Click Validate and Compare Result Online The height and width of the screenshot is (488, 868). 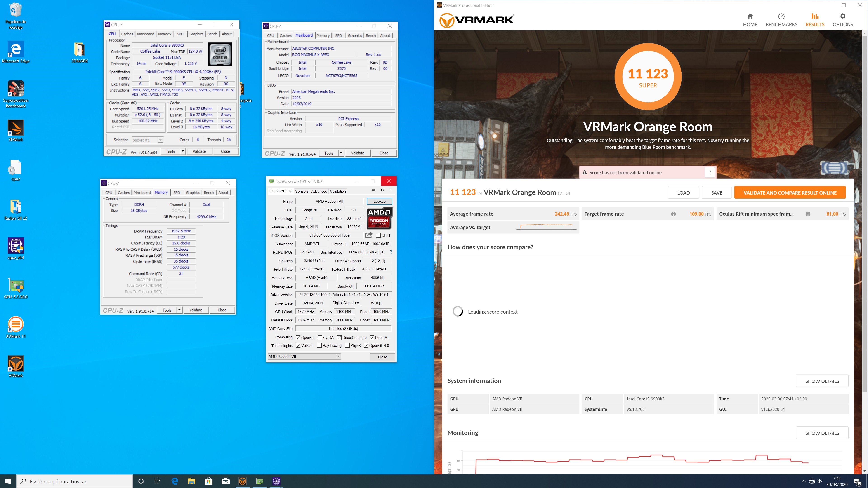click(790, 193)
